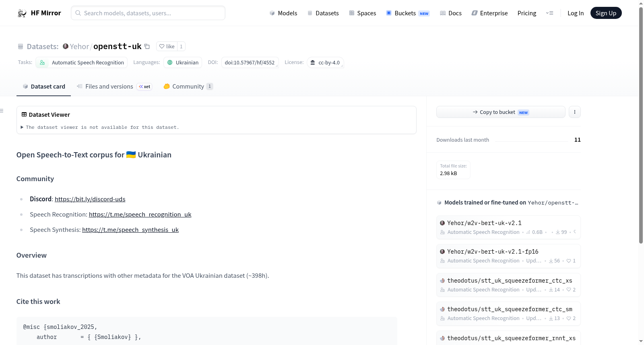Click the Automatic Speech Recognition task icon
The width and height of the screenshot is (644, 345).
click(42, 62)
